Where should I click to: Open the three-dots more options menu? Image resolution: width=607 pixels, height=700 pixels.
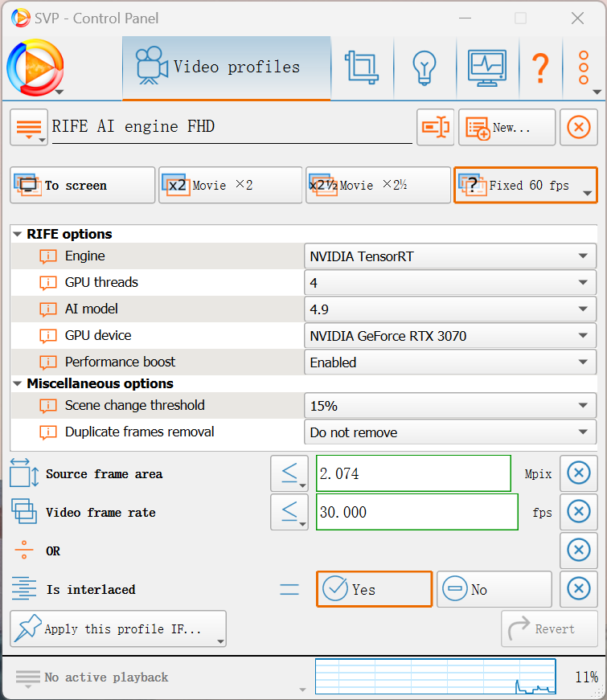(584, 68)
